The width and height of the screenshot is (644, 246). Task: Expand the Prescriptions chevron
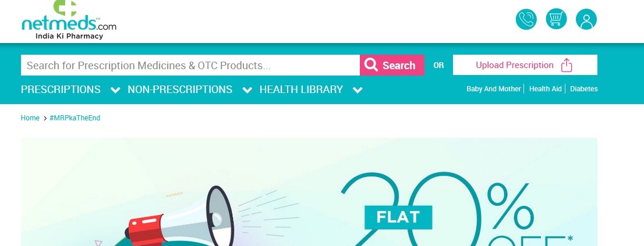[116, 90]
